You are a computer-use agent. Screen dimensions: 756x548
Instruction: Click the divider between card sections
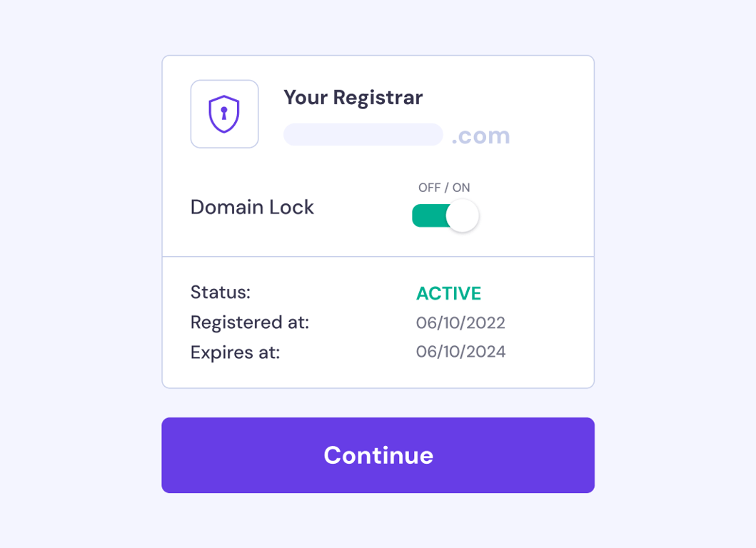click(x=378, y=255)
